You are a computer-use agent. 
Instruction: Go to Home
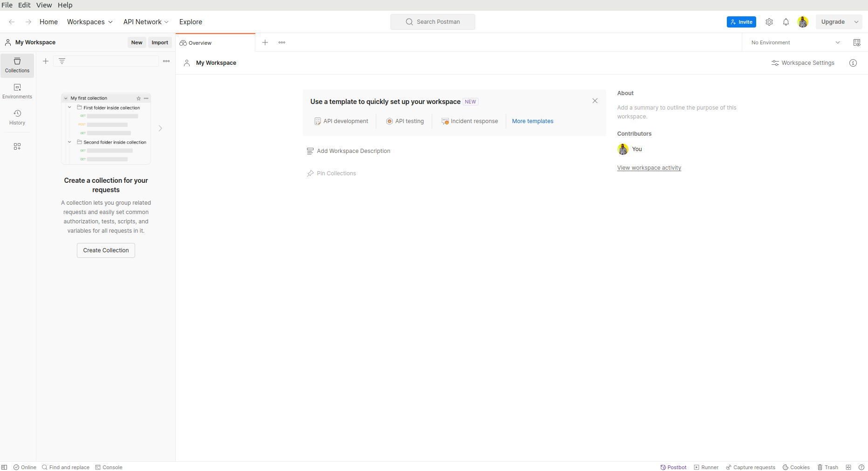pos(48,22)
